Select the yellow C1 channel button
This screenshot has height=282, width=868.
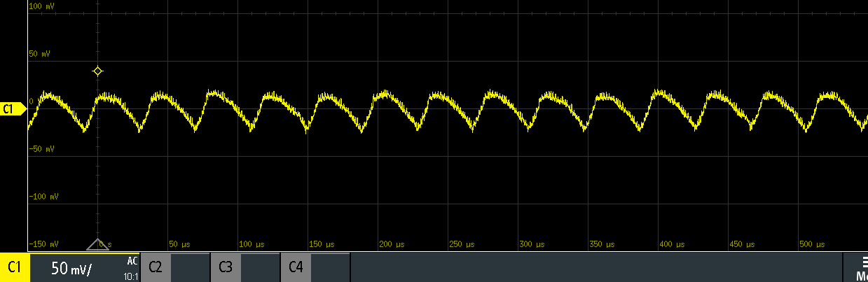[15, 267]
